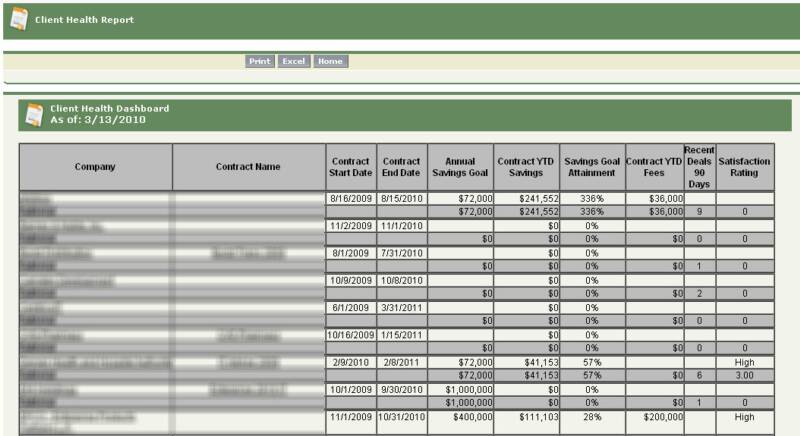
Task: Click the Contract End Date column header
Action: pyautogui.click(x=402, y=167)
